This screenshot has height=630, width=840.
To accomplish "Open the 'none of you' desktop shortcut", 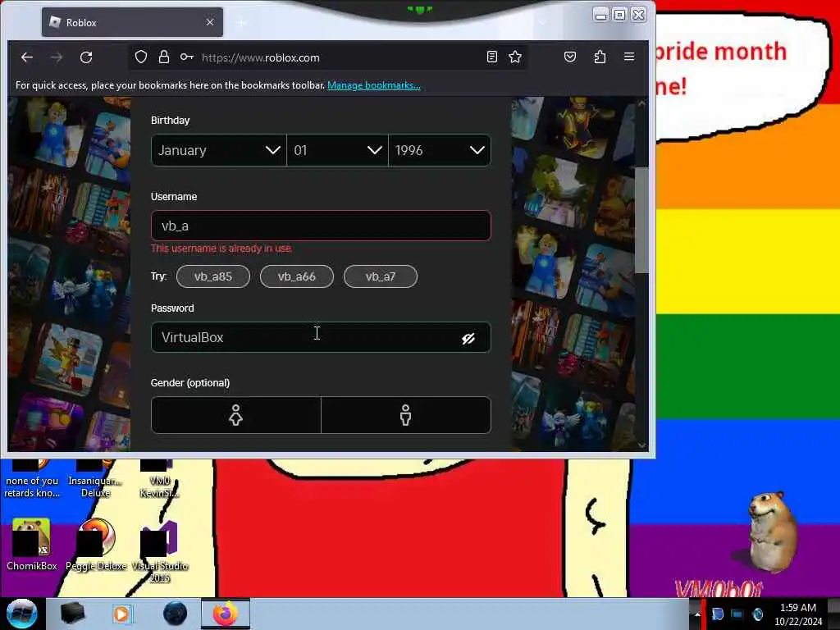I will pos(32,479).
